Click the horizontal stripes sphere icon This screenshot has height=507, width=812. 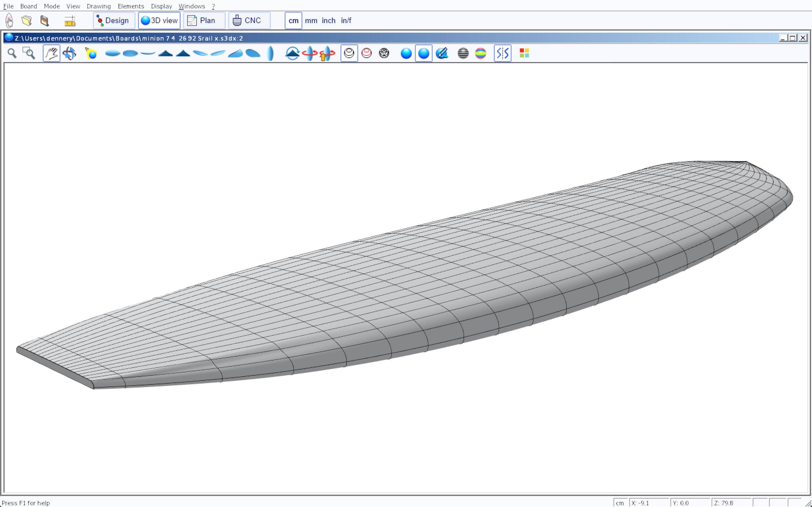click(463, 53)
